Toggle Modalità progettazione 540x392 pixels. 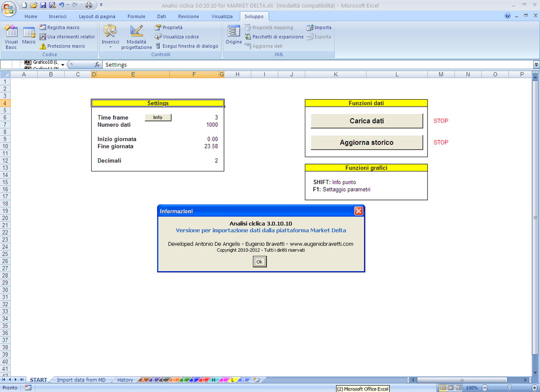137,37
